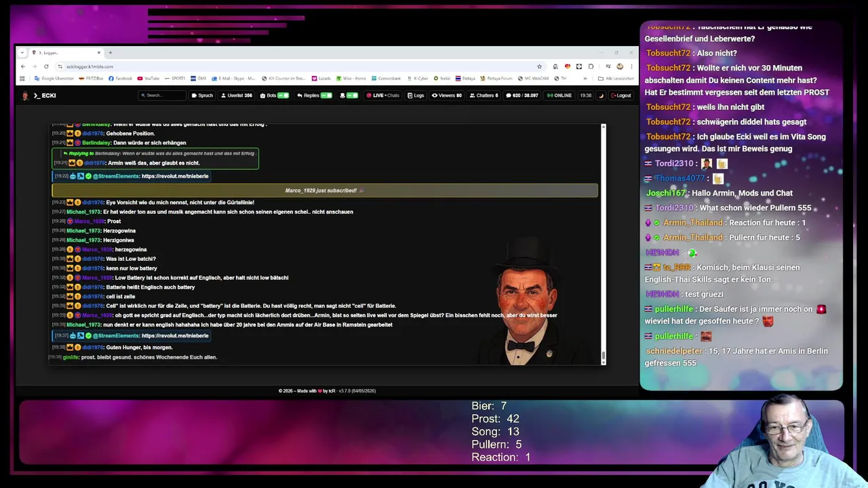868x488 pixels.
Task: Click revolut.me link in 19:22 StreamElements message
Action: point(175,176)
